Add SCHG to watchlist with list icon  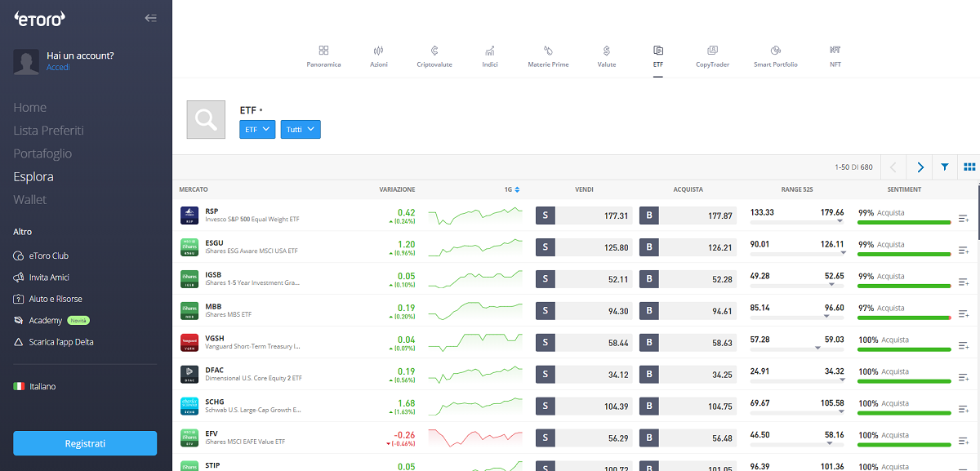964,410
